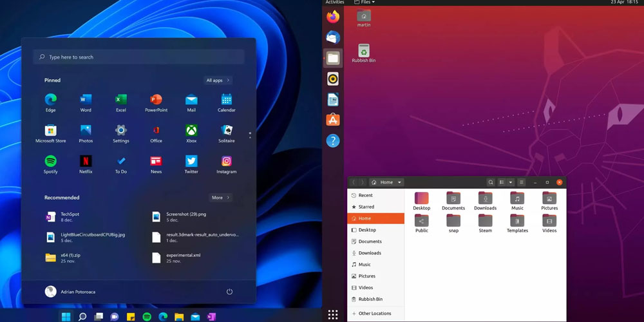The height and width of the screenshot is (322, 644).
Task: Open the hamburger menu in Files window
Action: click(x=522, y=182)
